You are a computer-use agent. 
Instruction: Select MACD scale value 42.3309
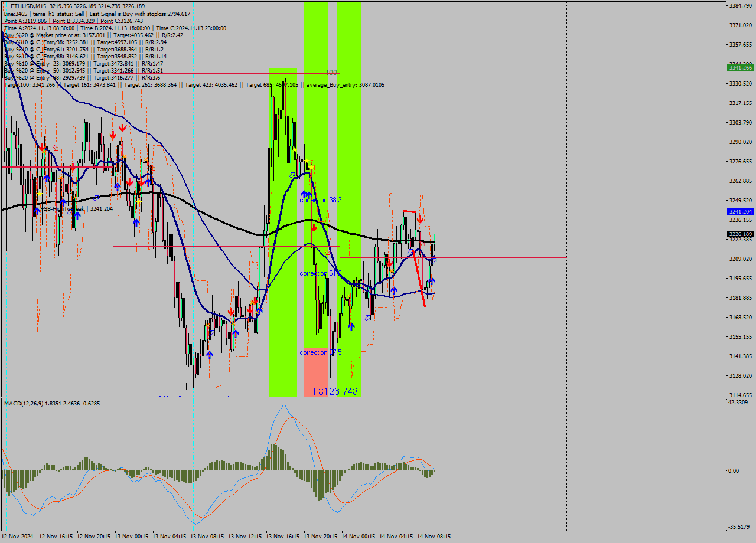coord(739,403)
